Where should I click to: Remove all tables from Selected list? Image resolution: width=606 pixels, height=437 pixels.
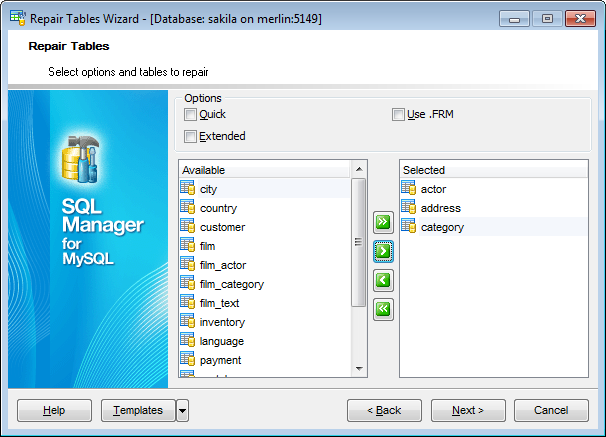click(x=383, y=309)
